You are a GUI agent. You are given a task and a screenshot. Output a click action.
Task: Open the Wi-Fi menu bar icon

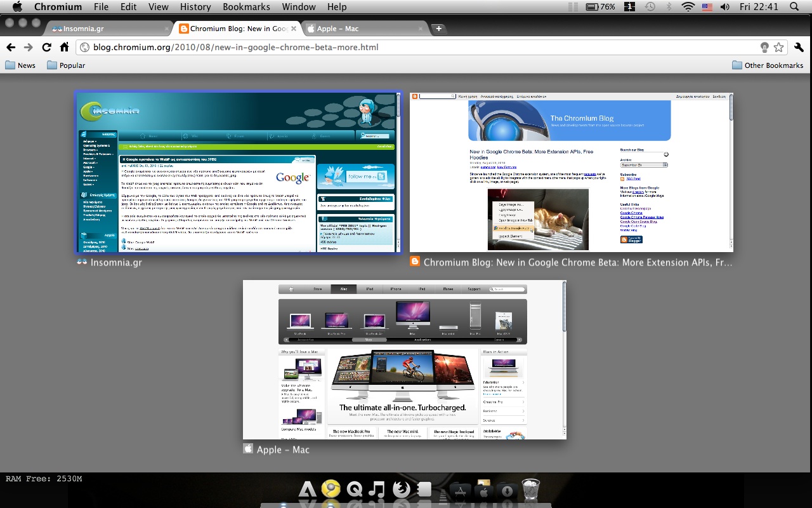pyautogui.click(x=688, y=7)
